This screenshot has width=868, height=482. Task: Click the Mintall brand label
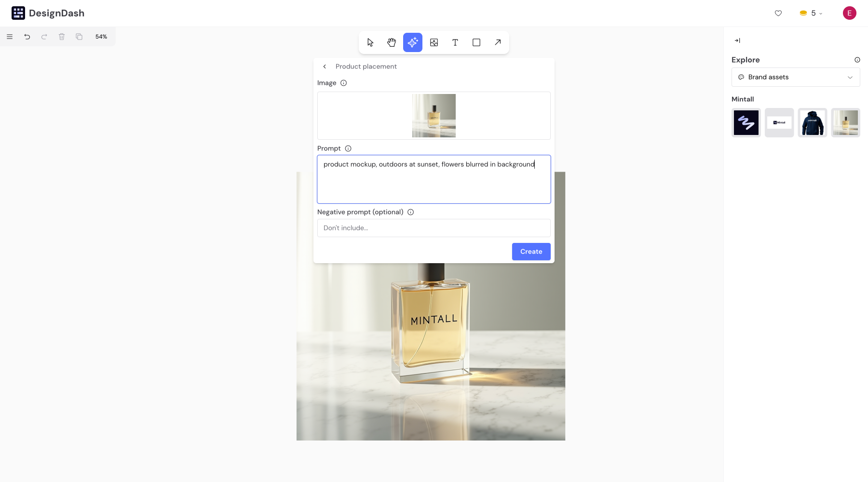743,99
